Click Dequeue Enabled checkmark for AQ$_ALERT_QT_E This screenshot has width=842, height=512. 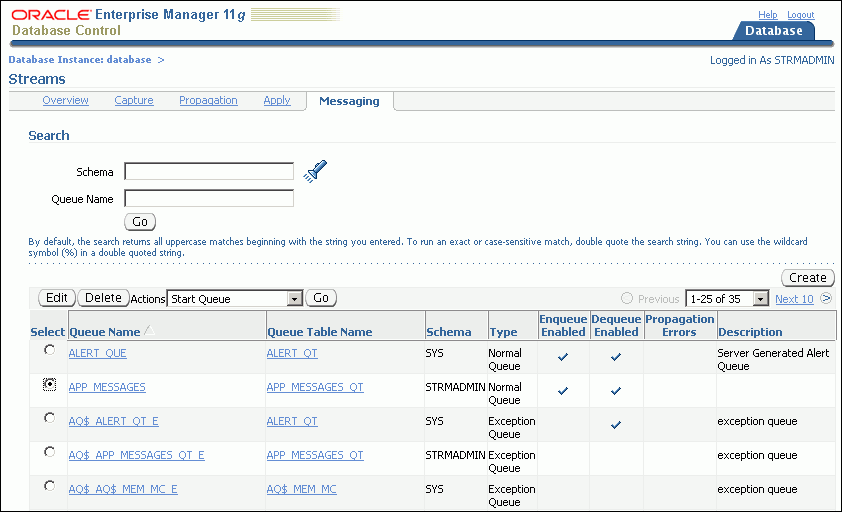point(616,425)
